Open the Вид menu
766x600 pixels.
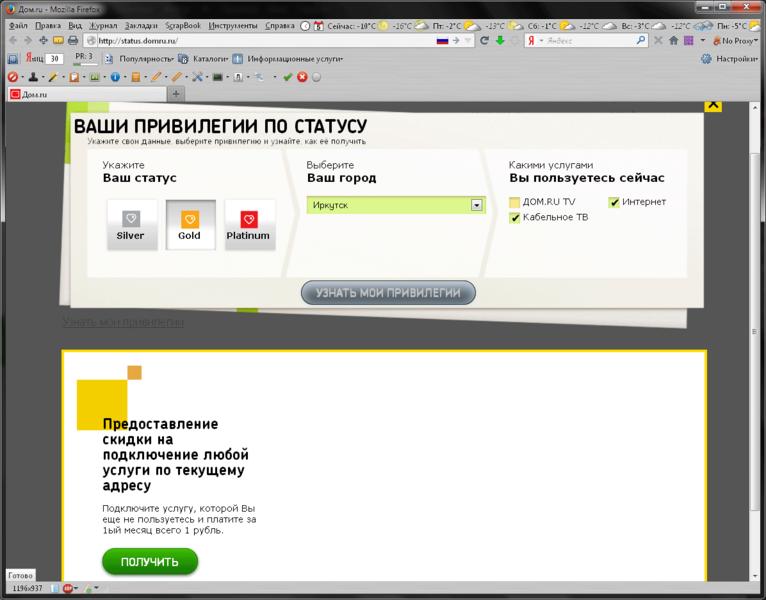[x=75, y=25]
